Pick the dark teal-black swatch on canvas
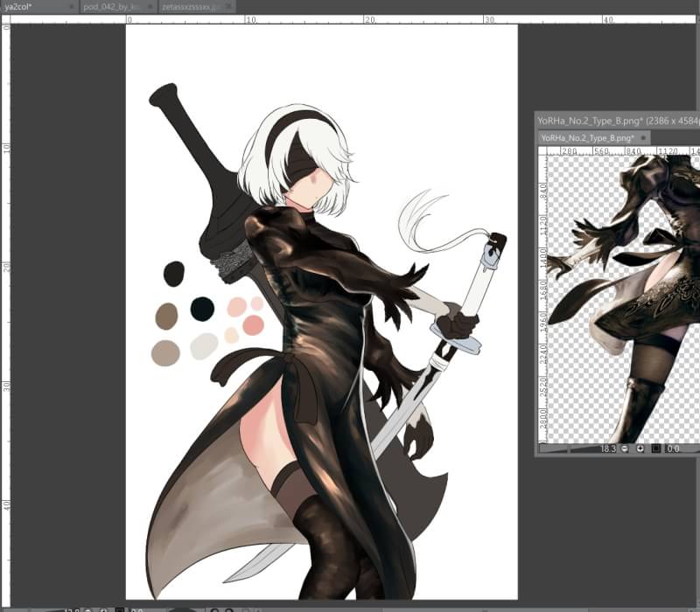Screen dimensions: 700x612 202,309
